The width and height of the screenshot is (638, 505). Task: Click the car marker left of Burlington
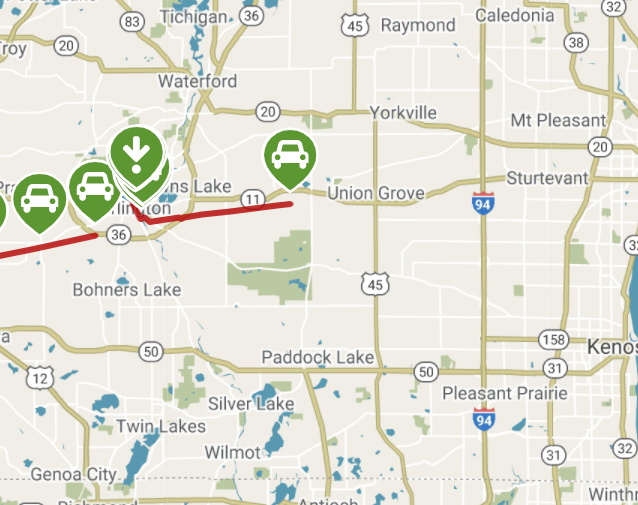(95, 189)
